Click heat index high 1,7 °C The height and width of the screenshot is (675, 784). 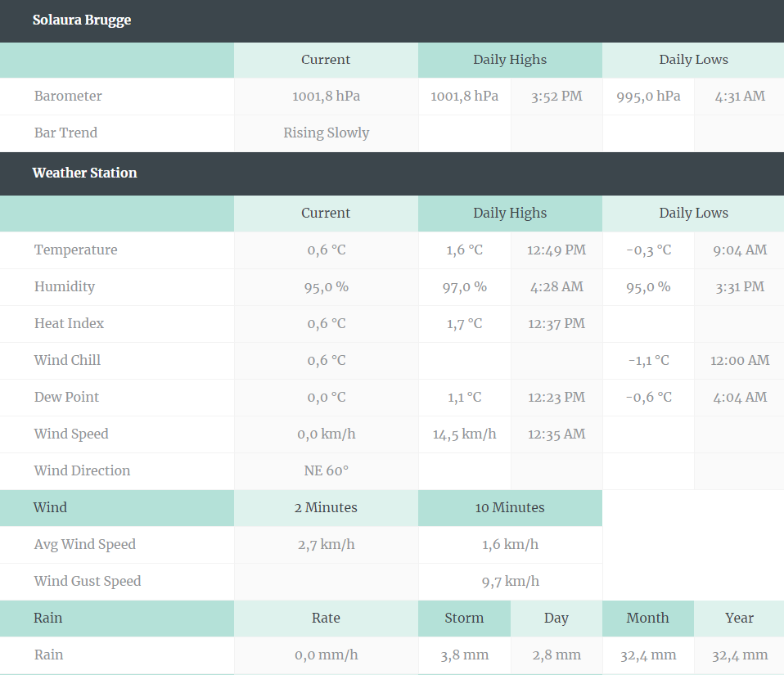coord(465,323)
